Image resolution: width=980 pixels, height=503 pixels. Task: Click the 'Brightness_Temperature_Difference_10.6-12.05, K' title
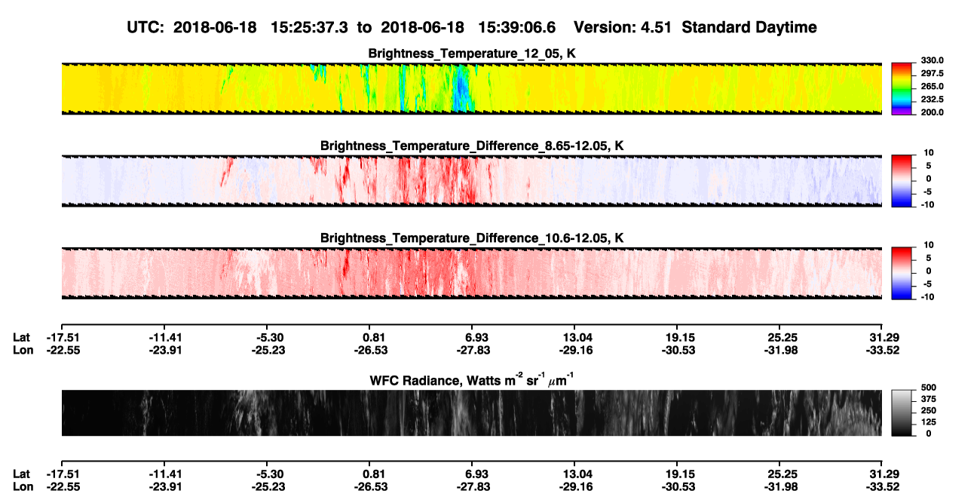click(x=472, y=238)
